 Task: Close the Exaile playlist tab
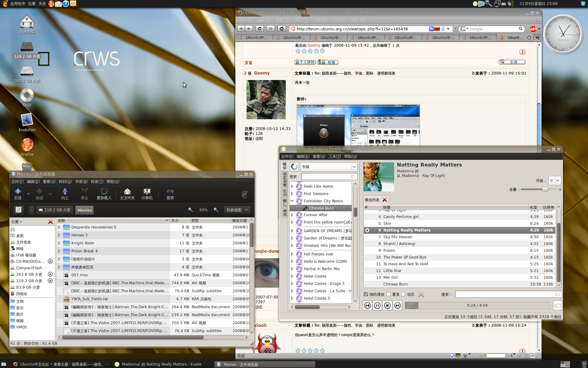click(x=385, y=200)
